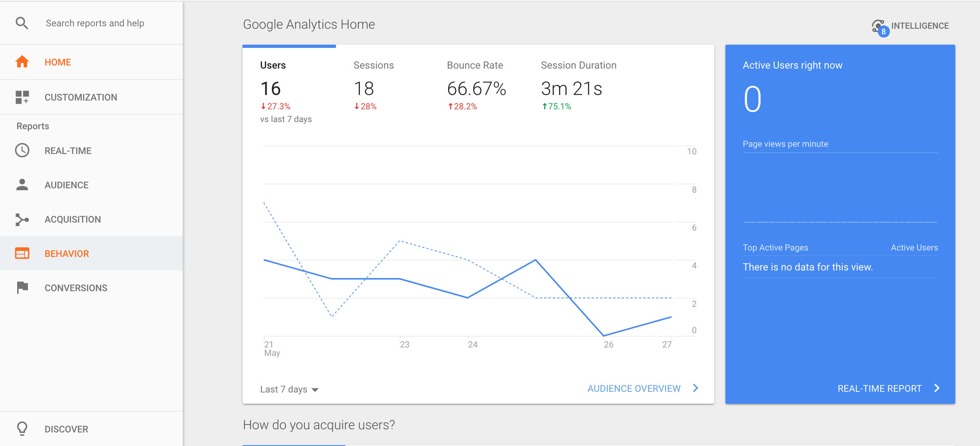The image size is (980, 446).
Task: Click the Sessions value 18
Action: [x=364, y=88]
